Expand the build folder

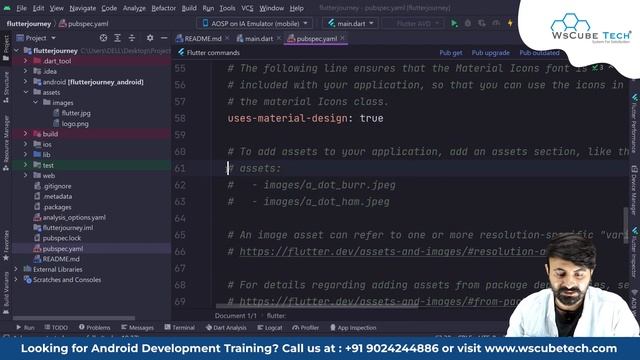coord(25,134)
